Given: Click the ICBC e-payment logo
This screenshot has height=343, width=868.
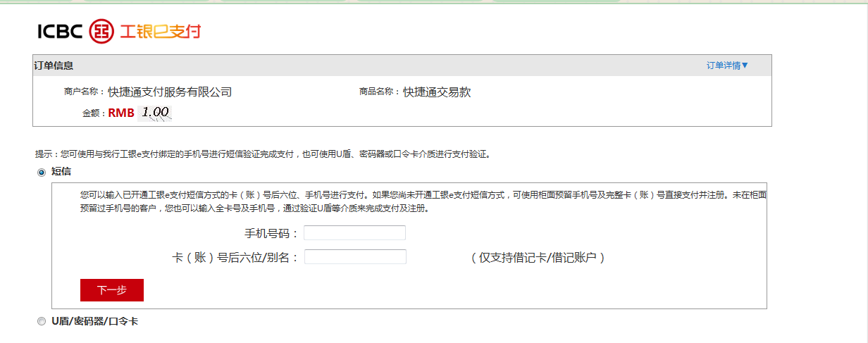Looking at the screenshot, I should [x=119, y=31].
